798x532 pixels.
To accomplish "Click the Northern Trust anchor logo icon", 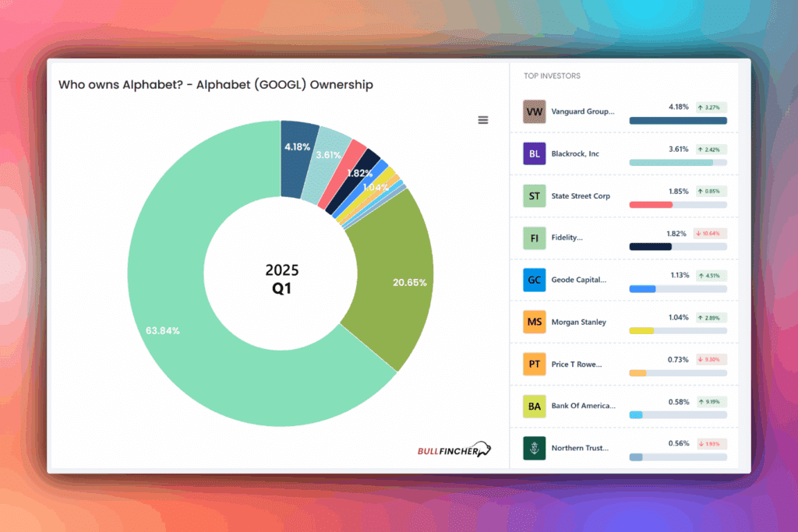I will coord(535,448).
